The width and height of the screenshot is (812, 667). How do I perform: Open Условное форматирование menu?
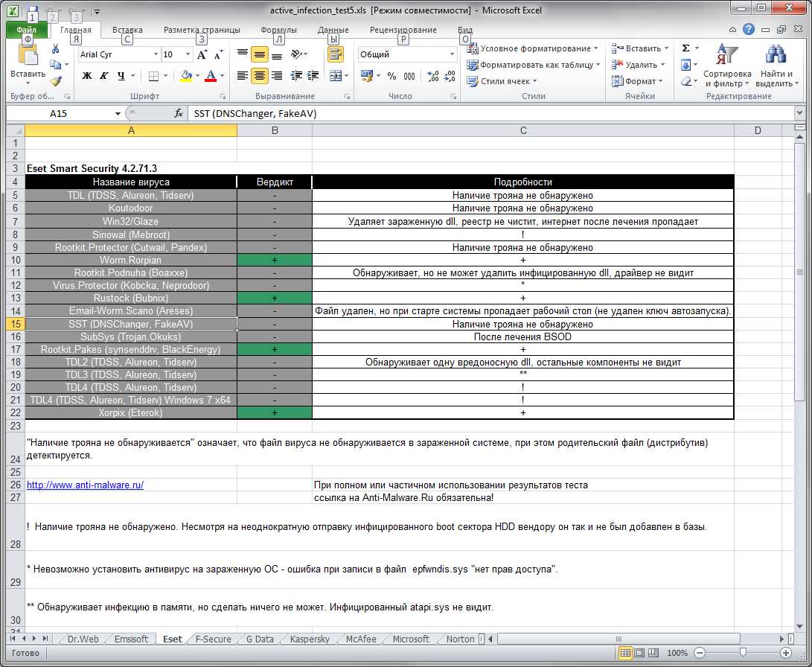[x=532, y=48]
